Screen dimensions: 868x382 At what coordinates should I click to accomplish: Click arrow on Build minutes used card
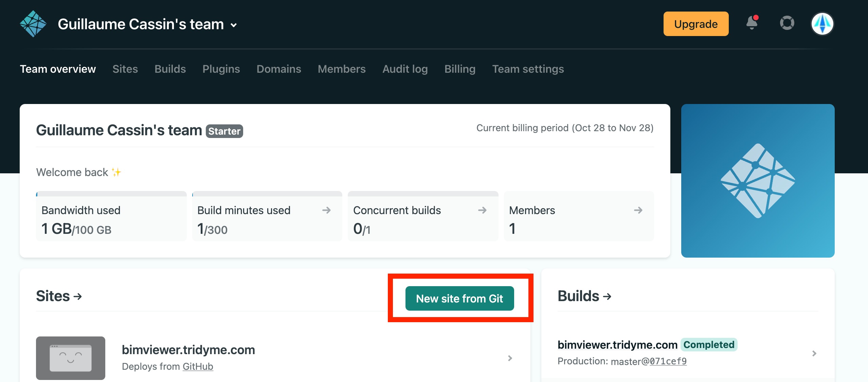click(326, 210)
